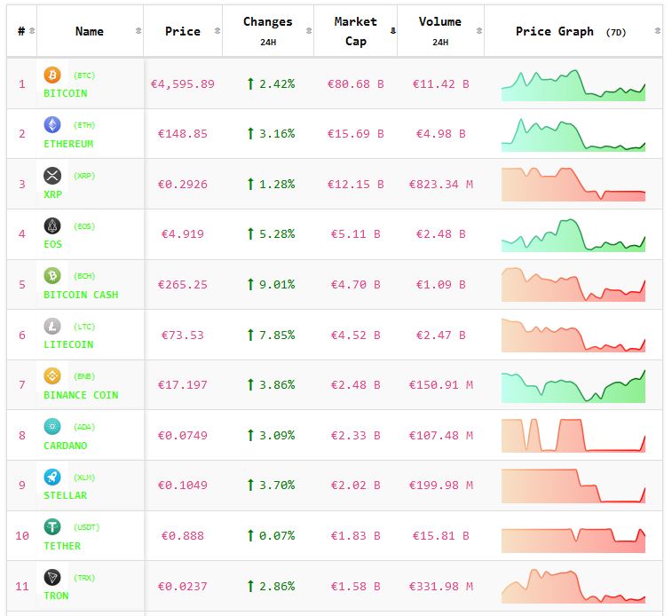The width and height of the screenshot is (672, 616).
Task: Click the Stellar rocket logo icon
Action: tap(52, 478)
